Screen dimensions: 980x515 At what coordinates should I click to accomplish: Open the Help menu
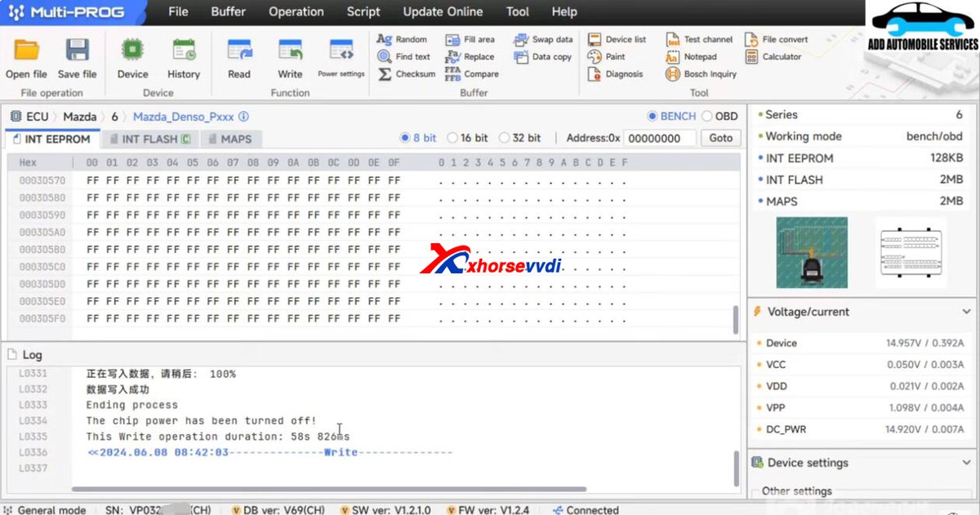(564, 11)
